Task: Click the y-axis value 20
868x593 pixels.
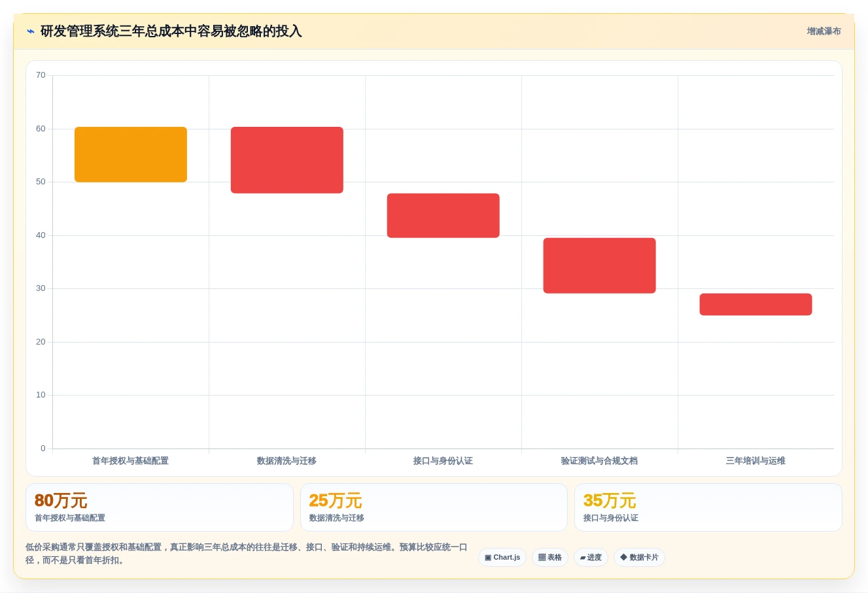Action: click(41, 342)
